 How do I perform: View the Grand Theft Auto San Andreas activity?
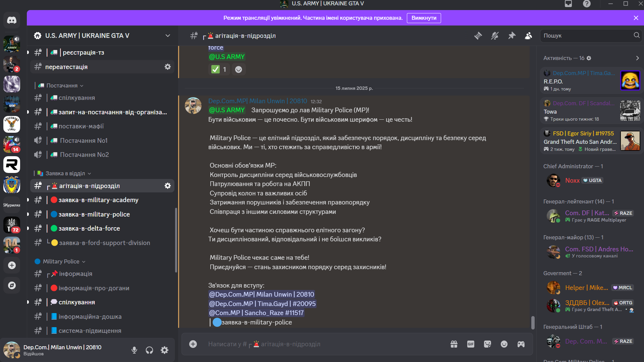pos(591,141)
